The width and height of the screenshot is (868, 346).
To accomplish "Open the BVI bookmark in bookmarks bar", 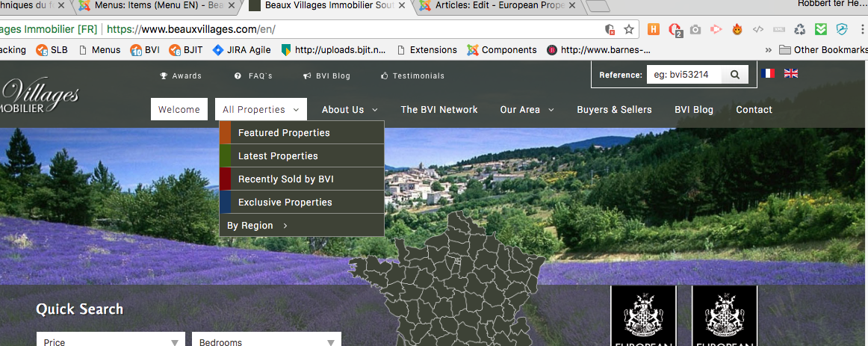I will [x=145, y=50].
